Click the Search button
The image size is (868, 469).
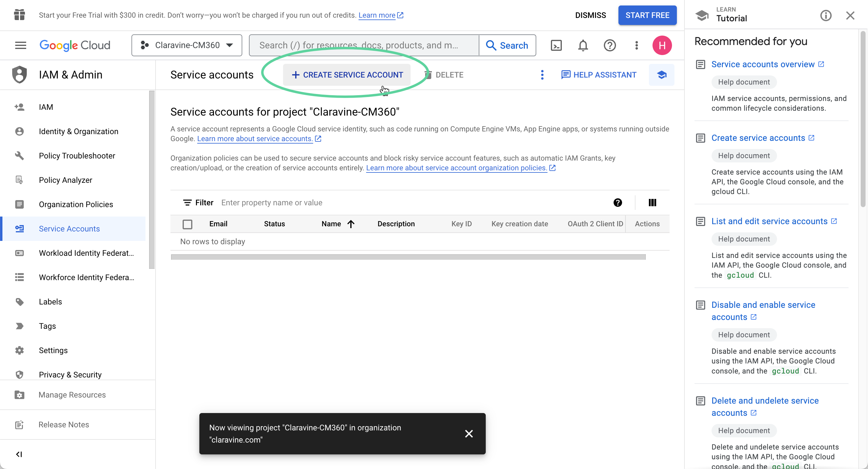507,45
